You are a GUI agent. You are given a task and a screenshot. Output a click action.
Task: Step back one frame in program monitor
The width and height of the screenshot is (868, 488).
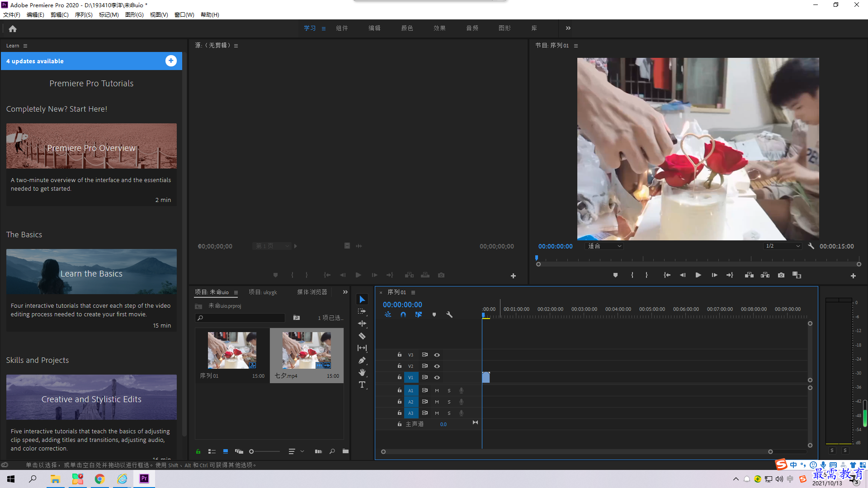tap(683, 275)
